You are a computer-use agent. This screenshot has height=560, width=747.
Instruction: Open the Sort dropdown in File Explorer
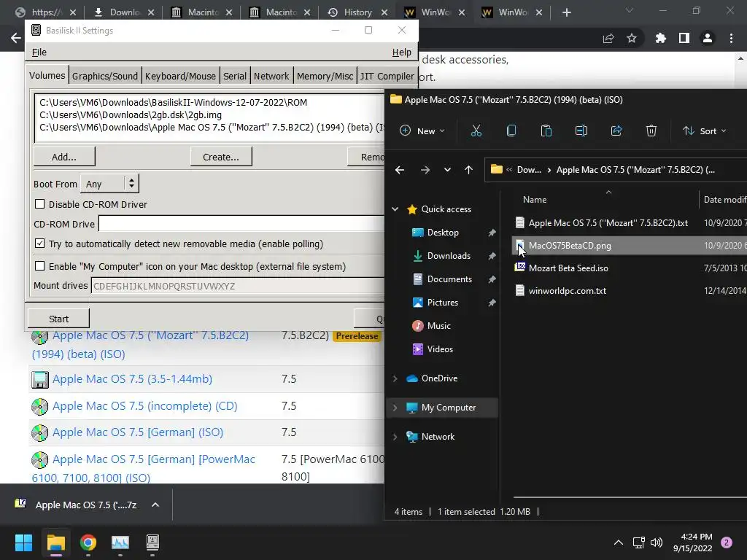click(x=705, y=131)
